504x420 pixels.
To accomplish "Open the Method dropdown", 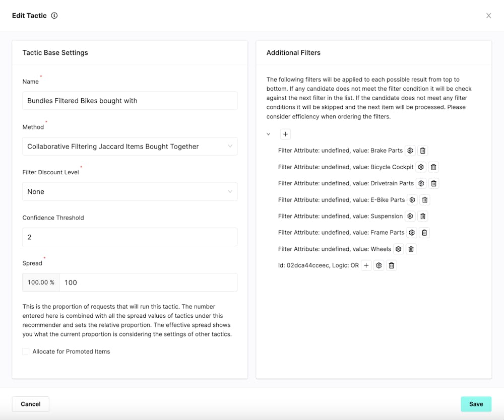I will (130, 147).
